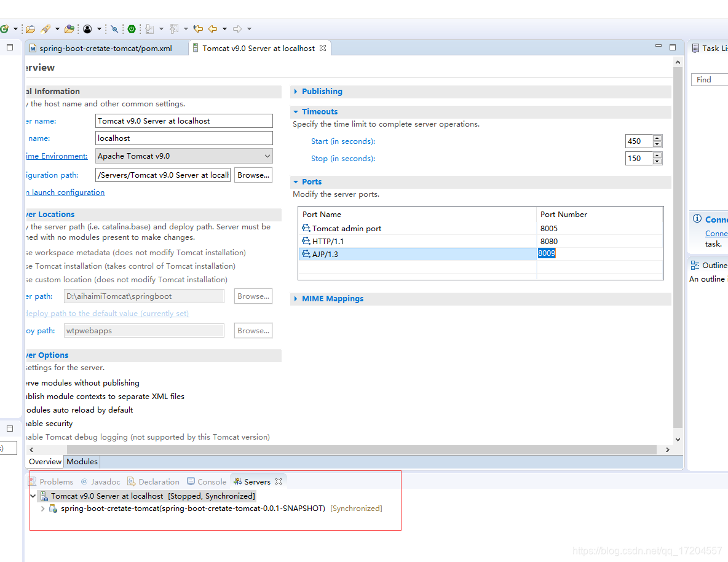Click the Open Task folder icon
The image size is (728, 562).
coord(69,29)
